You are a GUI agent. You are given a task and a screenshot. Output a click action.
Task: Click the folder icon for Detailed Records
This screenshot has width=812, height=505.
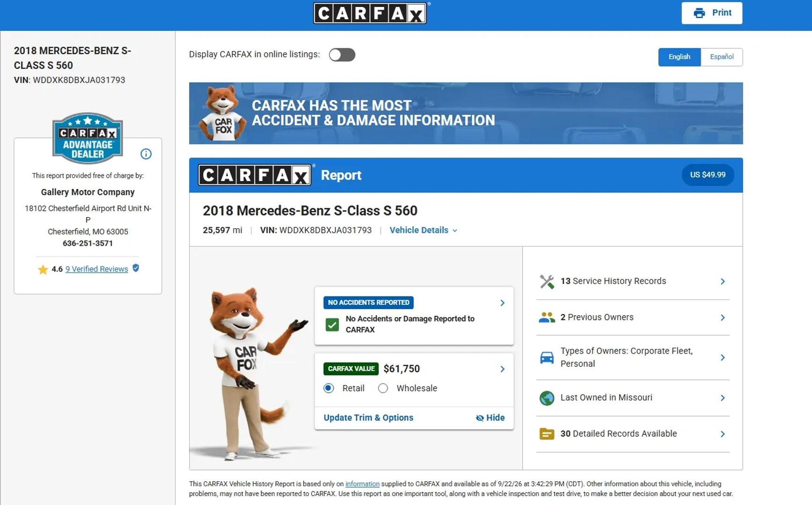[x=547, y=434]
